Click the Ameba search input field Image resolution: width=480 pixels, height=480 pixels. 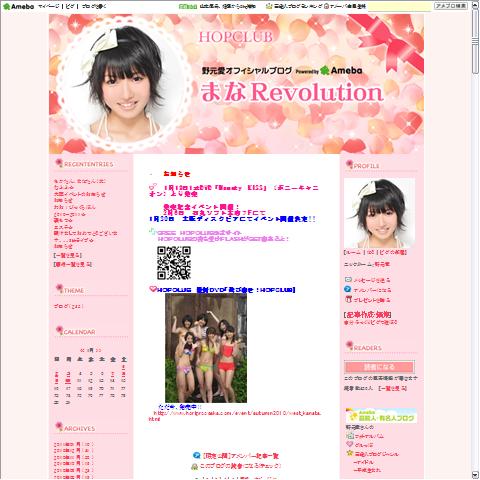pos(400,6)
